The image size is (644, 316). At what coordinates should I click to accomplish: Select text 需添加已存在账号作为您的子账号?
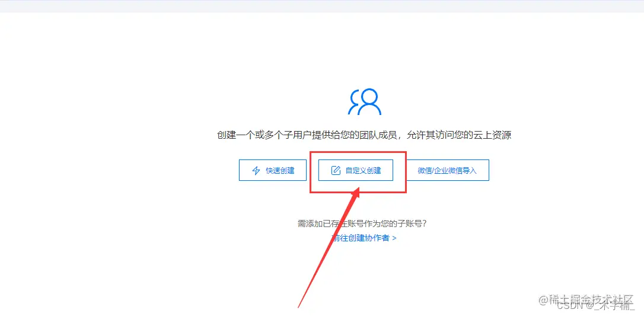pos(362,224)
